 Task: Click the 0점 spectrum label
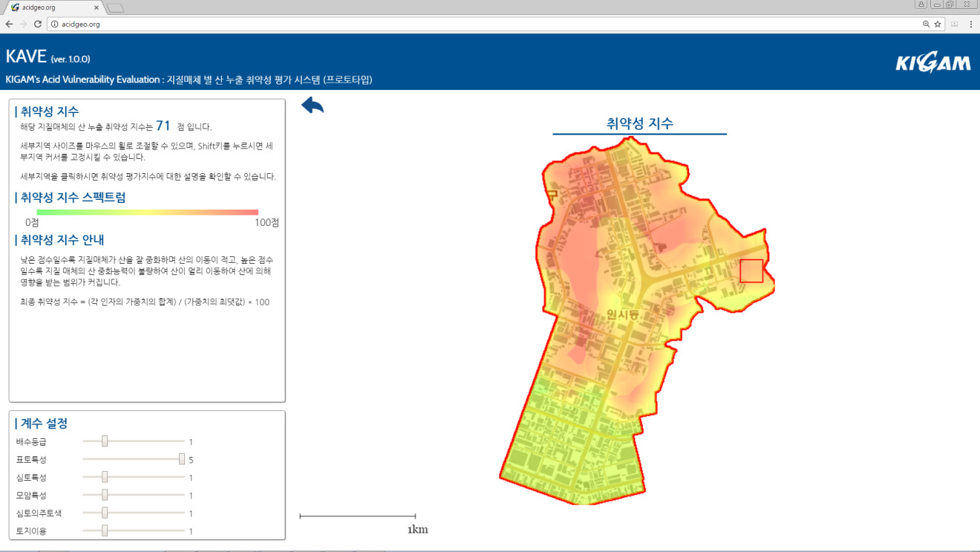[32, 222]
